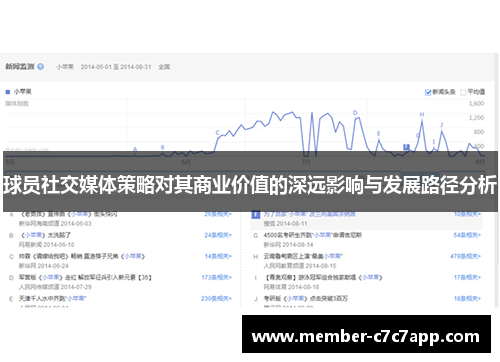500x362 pixels.
Task: Select chart marker B on the trend line
Action: (162, 147)
